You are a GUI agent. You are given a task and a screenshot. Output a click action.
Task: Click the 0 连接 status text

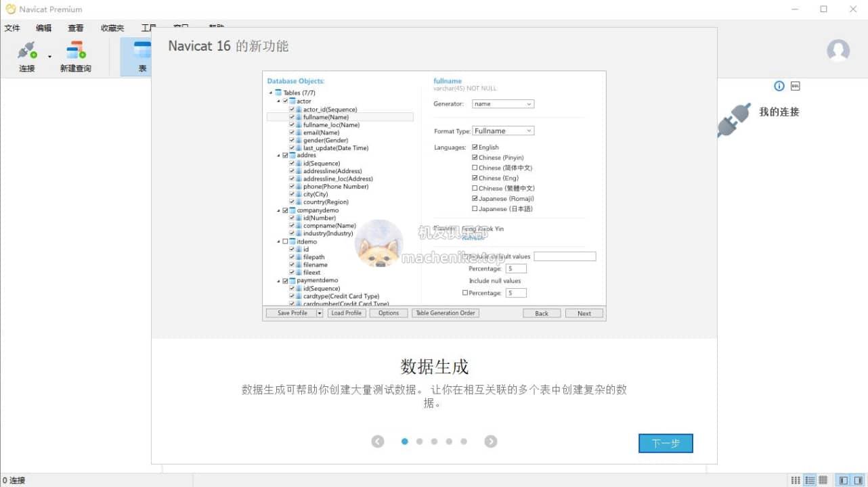[14, 480]
